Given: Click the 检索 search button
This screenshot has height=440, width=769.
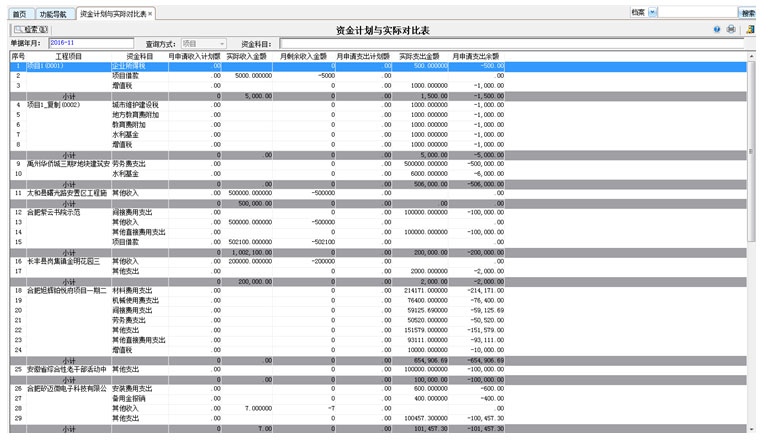Looking at the screenshot, I should (x=31, y=31).
